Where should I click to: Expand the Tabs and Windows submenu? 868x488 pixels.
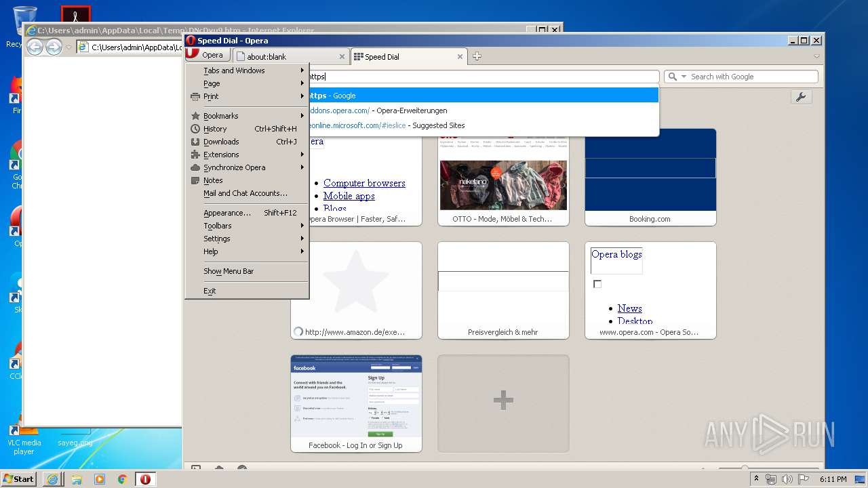click(x=248, y=70)
